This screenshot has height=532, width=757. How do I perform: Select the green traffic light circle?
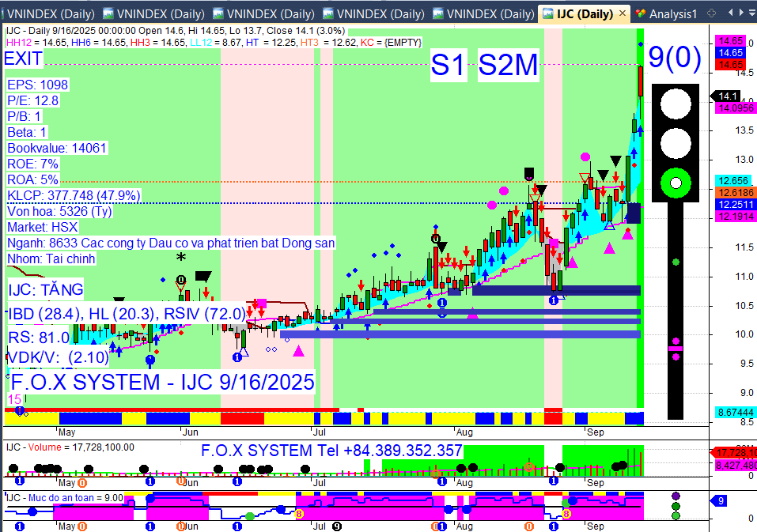tap(676, 183)
